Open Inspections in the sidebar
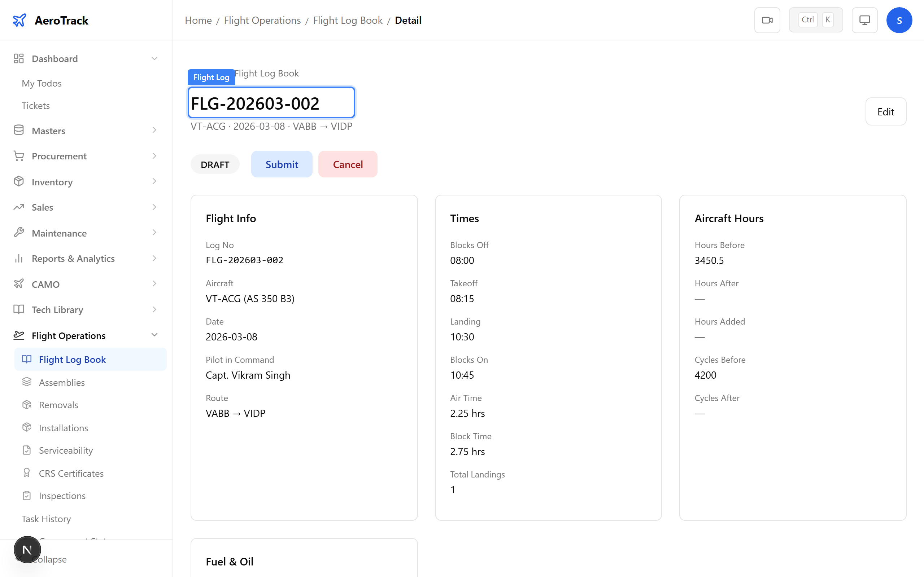 [x=62, y=495]
